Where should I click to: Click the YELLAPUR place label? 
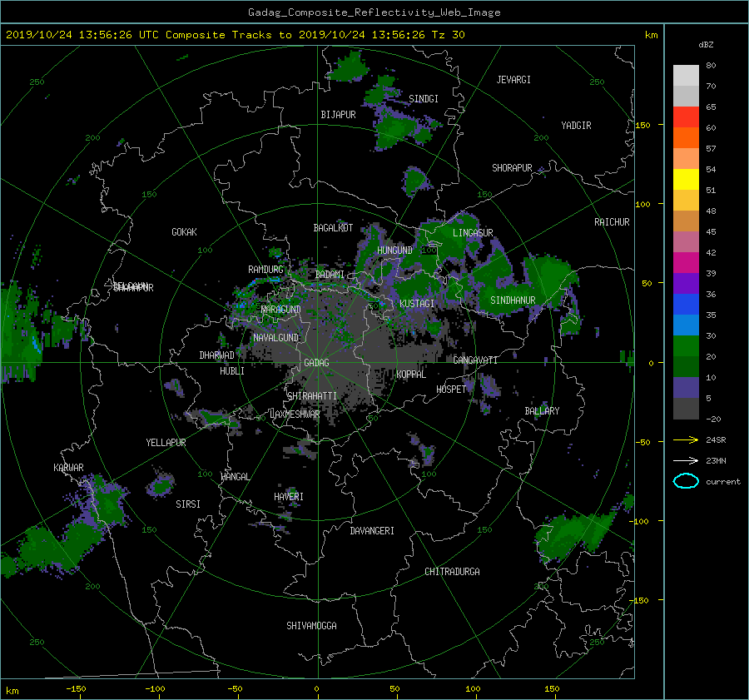166,443
